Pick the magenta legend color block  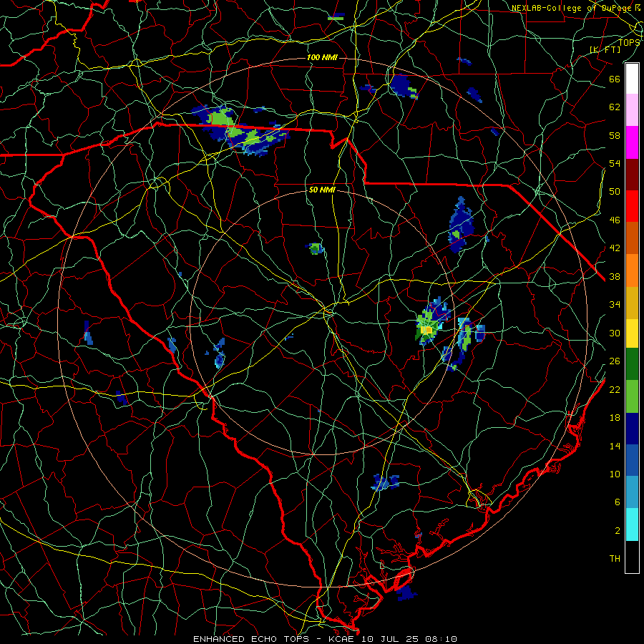point(632,142)
